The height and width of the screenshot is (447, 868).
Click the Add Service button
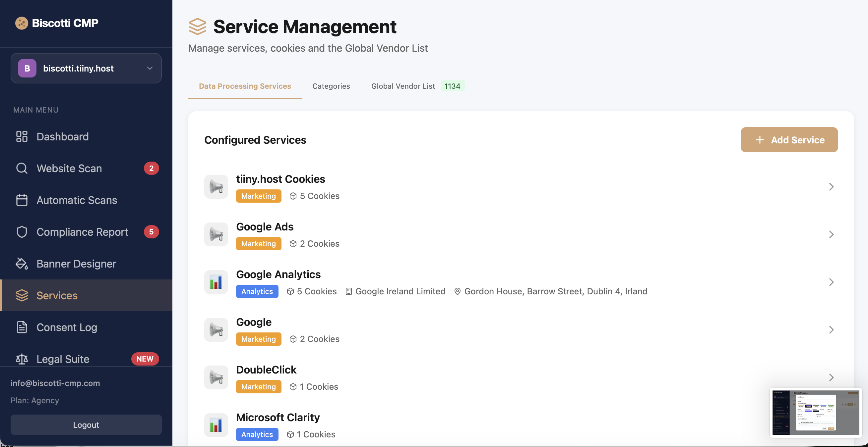[789, 140]
